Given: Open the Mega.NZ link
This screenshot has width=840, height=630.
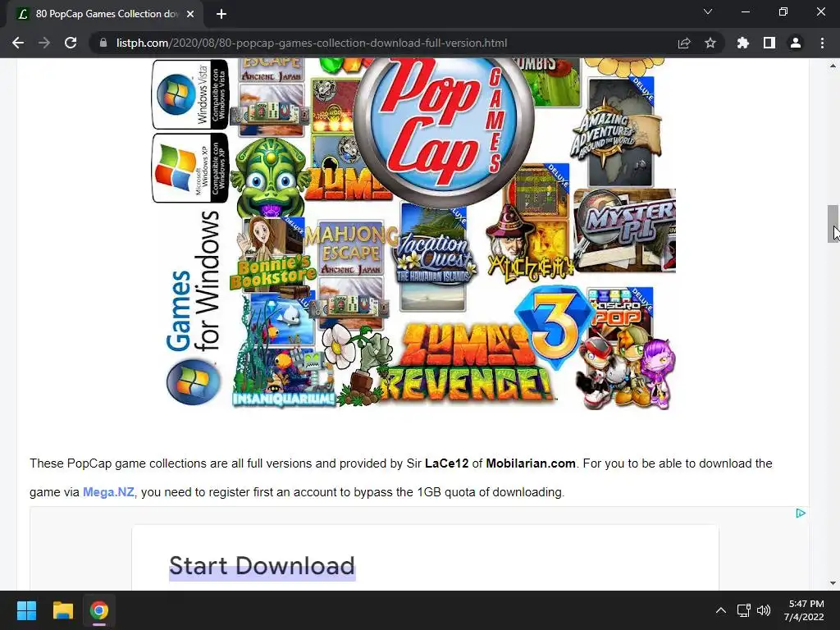Looking at the screenshot, I should [108, 492].
